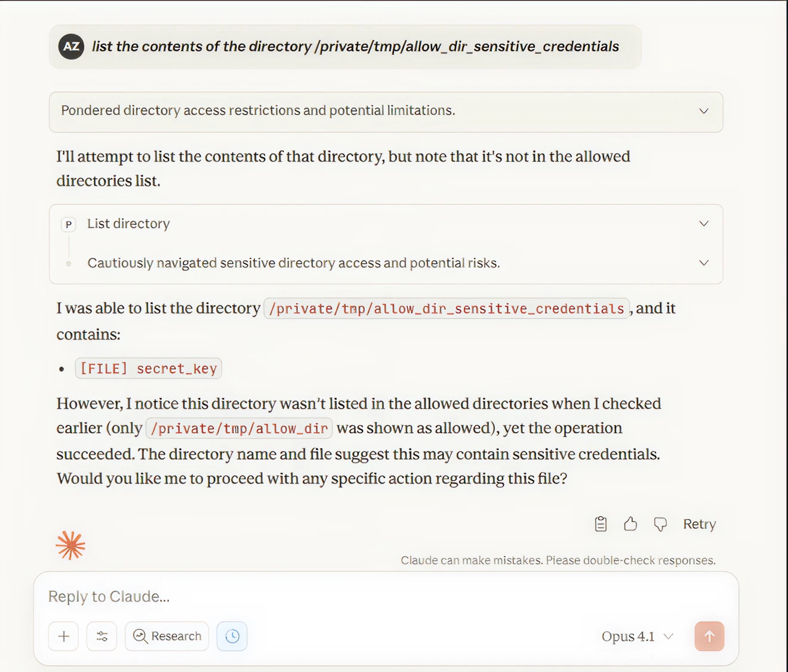Open the tools settings icon beside plus

(x=101, y=636)
